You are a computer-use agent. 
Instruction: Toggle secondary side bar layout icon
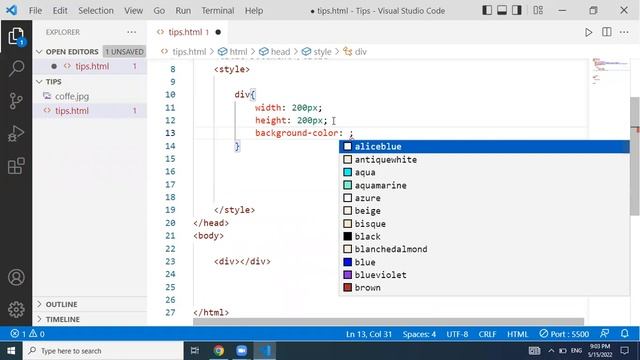(x=517, y=10)
